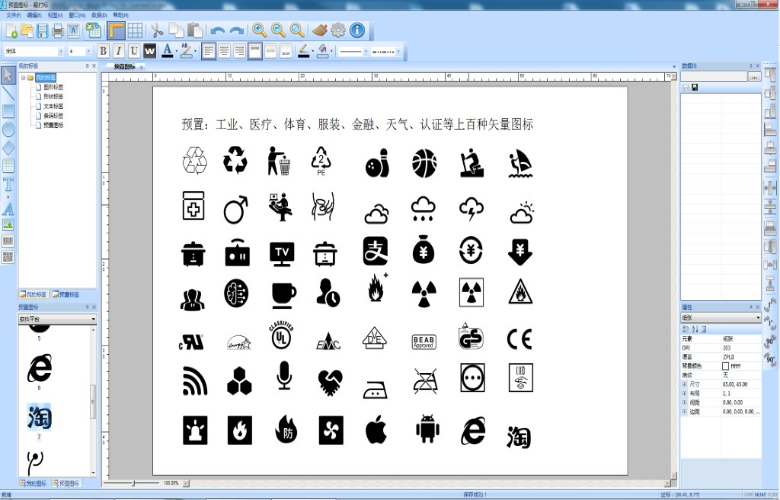The image size is (780, 500).
Task: Save the document with floppy disk icon
Action: pos(43,31)
